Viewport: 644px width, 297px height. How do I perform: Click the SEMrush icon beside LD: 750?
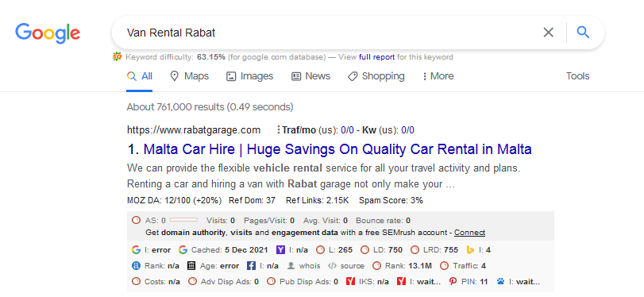[364, 250]
